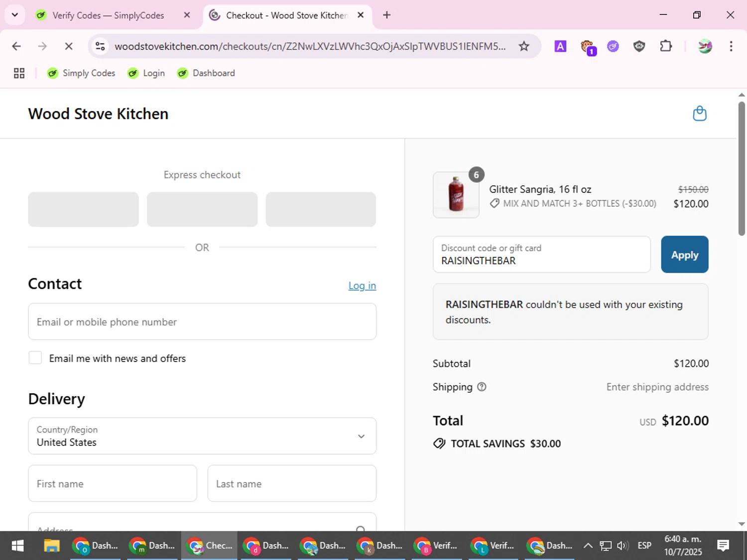Click the browser forward arrow
This screenshot has height=560, width=747.
click(x=42, y=46)
